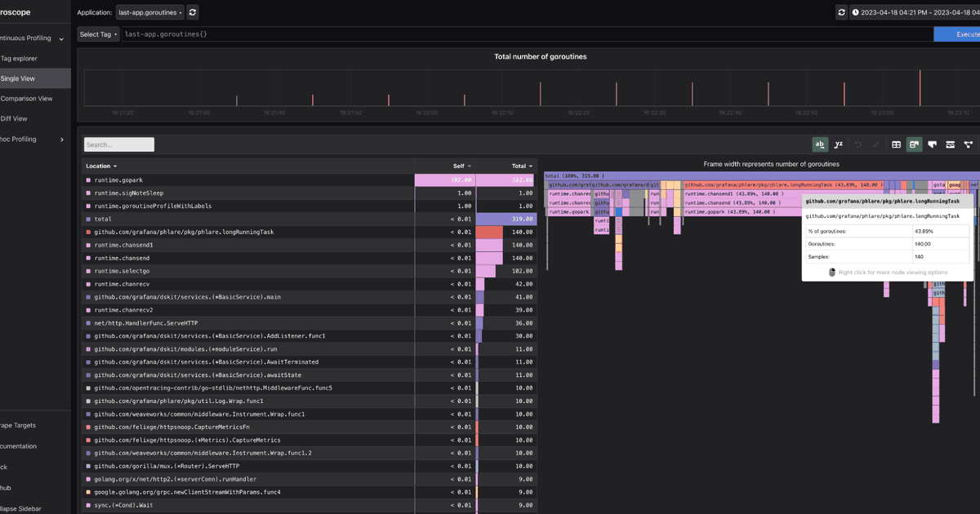Select the (*BasicService).AwaitTerminated row
980x514 pixels.
tap(310, 362)
